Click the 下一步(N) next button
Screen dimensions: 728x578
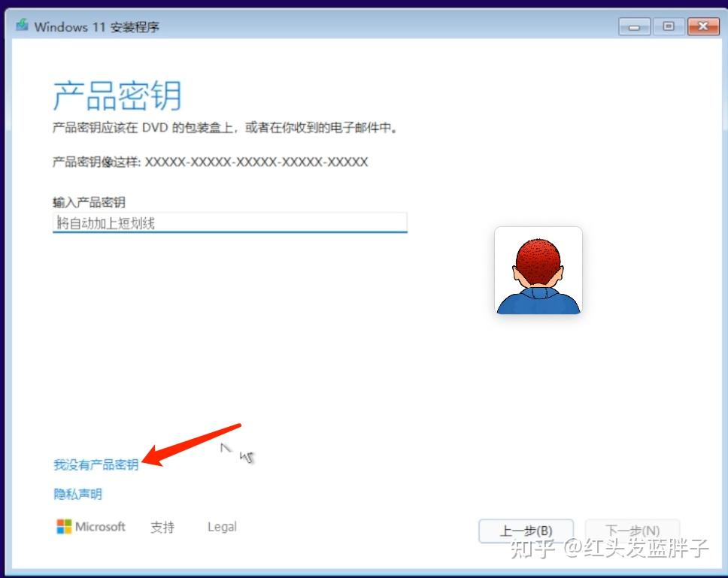pyautogui.click(x=632, y=531)
